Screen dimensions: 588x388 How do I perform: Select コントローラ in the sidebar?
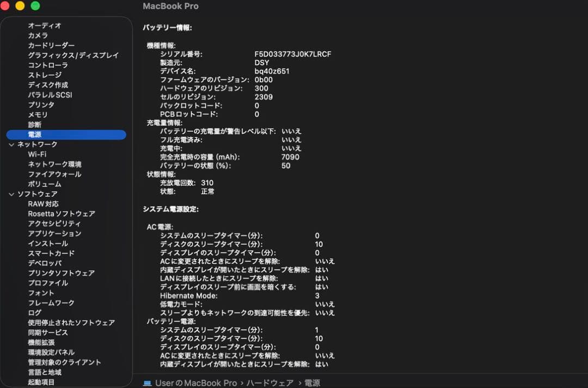tap(48, 65)
